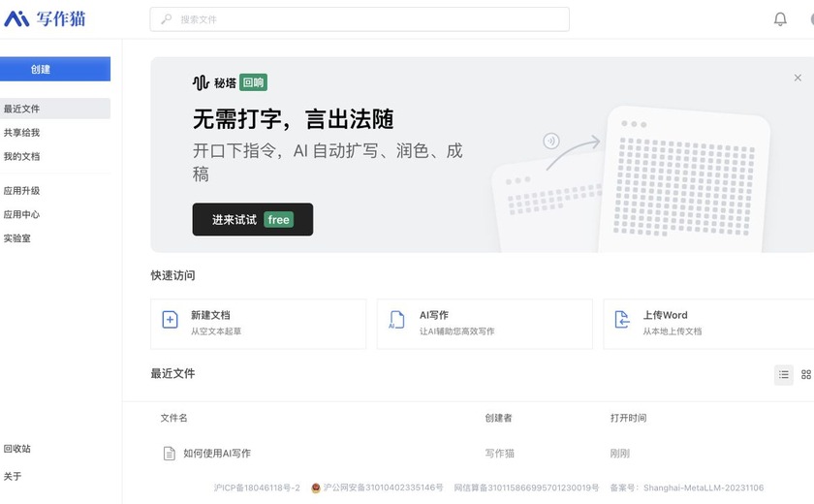Click the 上传Word file icon

(622, 320)
